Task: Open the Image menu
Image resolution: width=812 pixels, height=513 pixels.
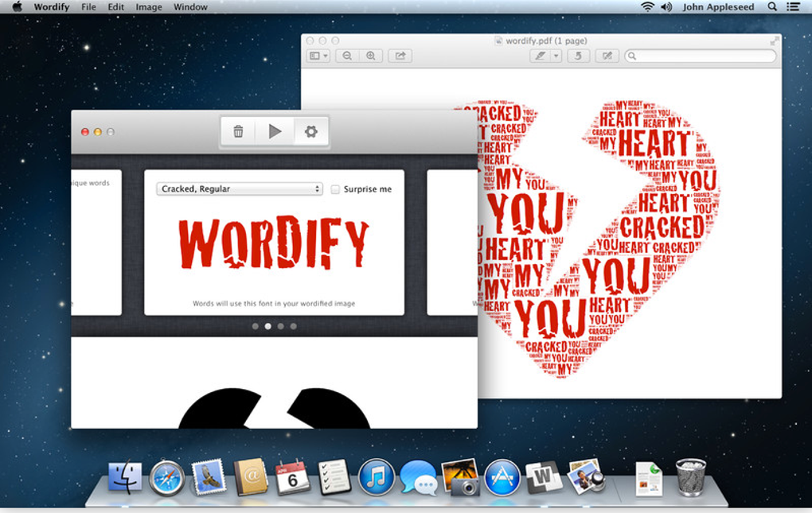Action: click(149, 6)
